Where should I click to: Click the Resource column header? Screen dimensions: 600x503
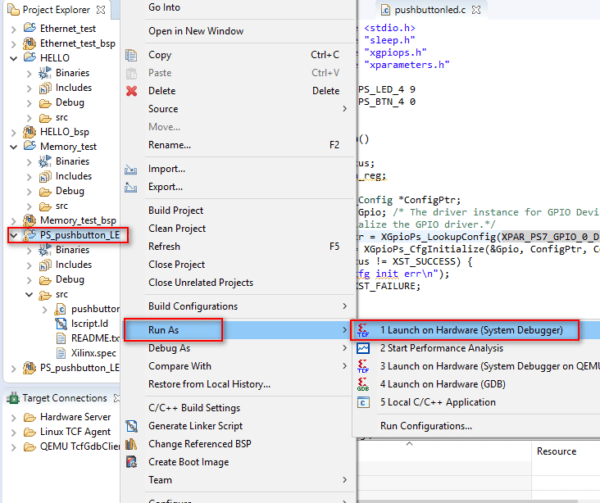(556, 451)
